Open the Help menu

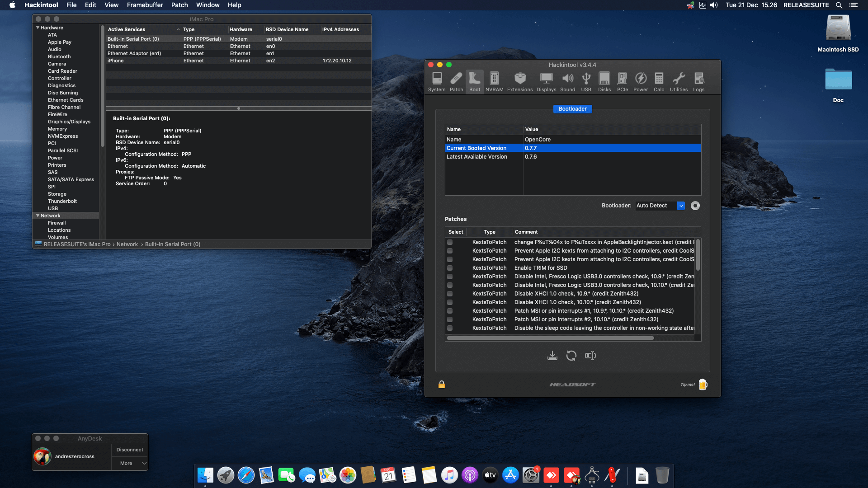[234, 5]
